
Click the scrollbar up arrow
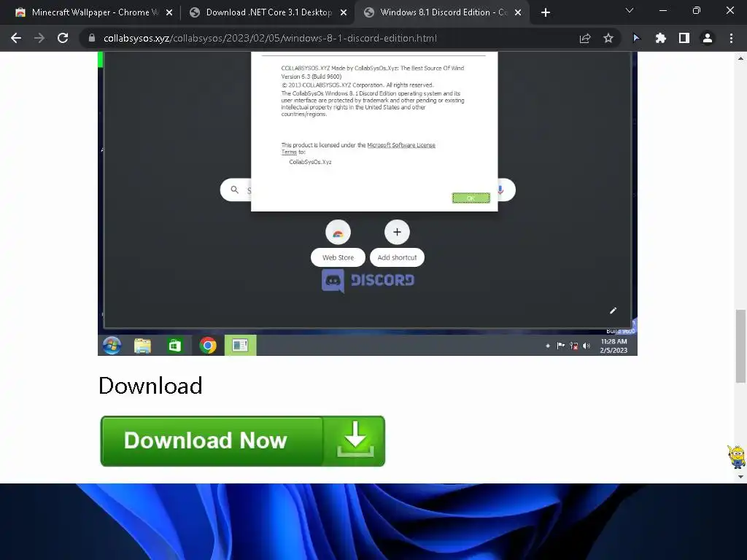pos(740,58)
